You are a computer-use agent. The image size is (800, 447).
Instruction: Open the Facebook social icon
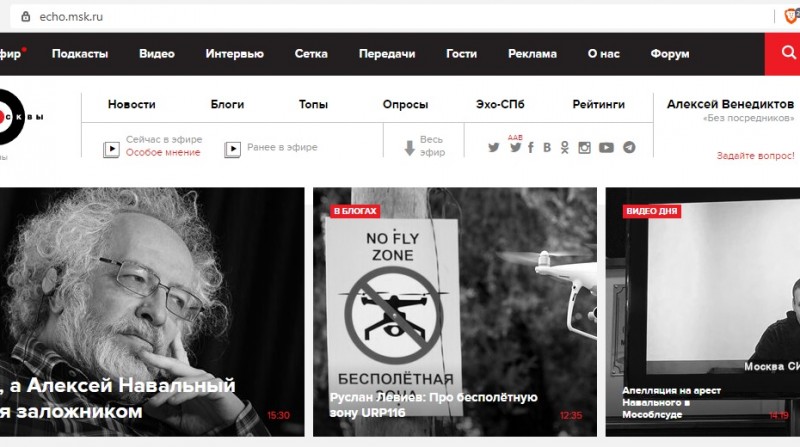531,148
